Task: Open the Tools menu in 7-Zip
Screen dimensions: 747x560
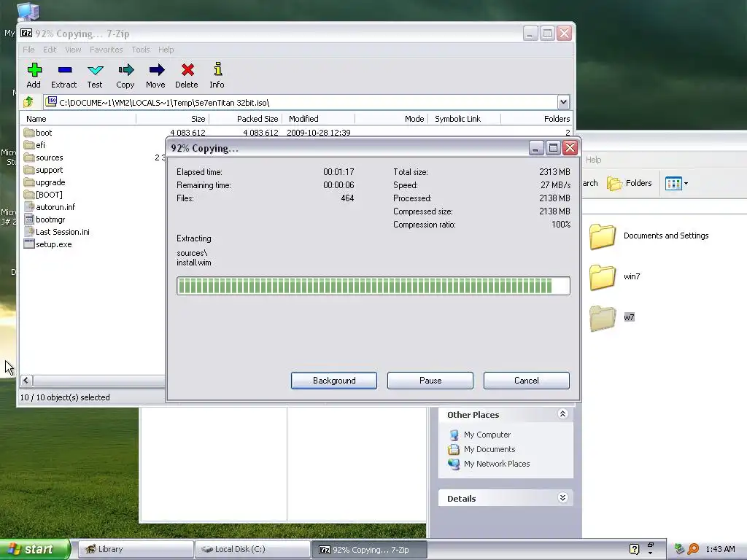Action: tap(141, 50)
